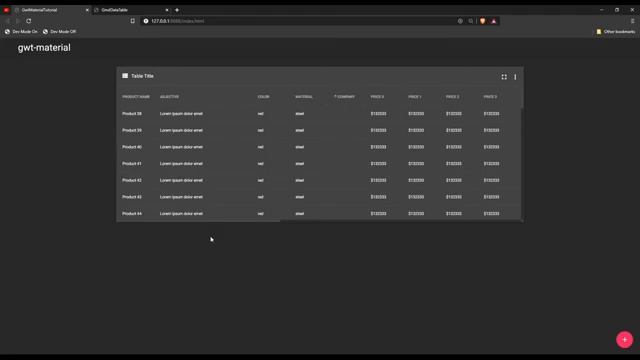
Task: Select the Product 42 row name
Action: tap(132, 180)
